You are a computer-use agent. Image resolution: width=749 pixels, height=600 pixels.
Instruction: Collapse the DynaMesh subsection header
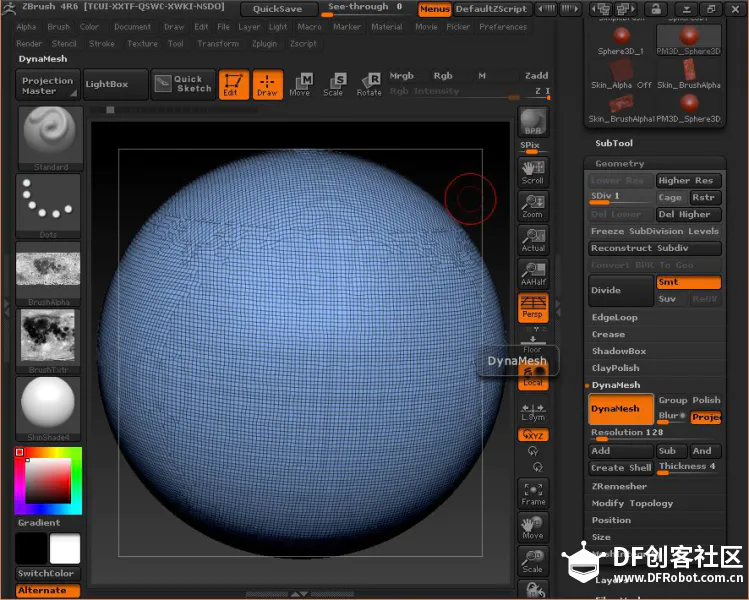pos(616,385)
